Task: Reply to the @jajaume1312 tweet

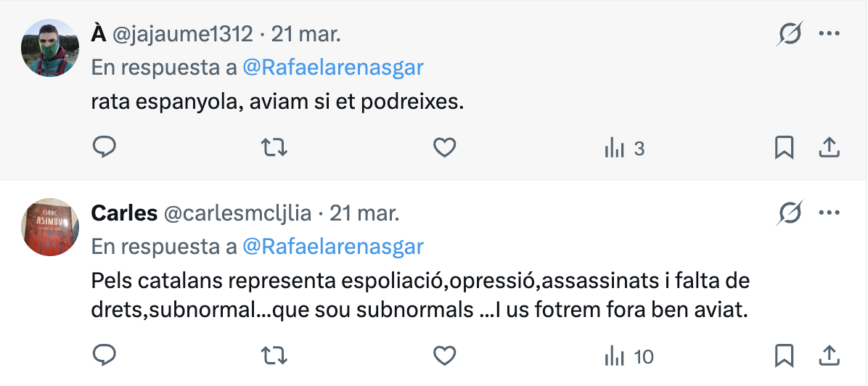Action: pos(105,148)
